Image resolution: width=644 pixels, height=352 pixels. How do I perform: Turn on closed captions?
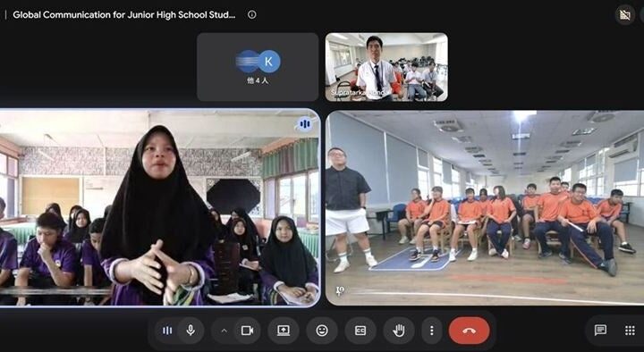pos(360,331)
